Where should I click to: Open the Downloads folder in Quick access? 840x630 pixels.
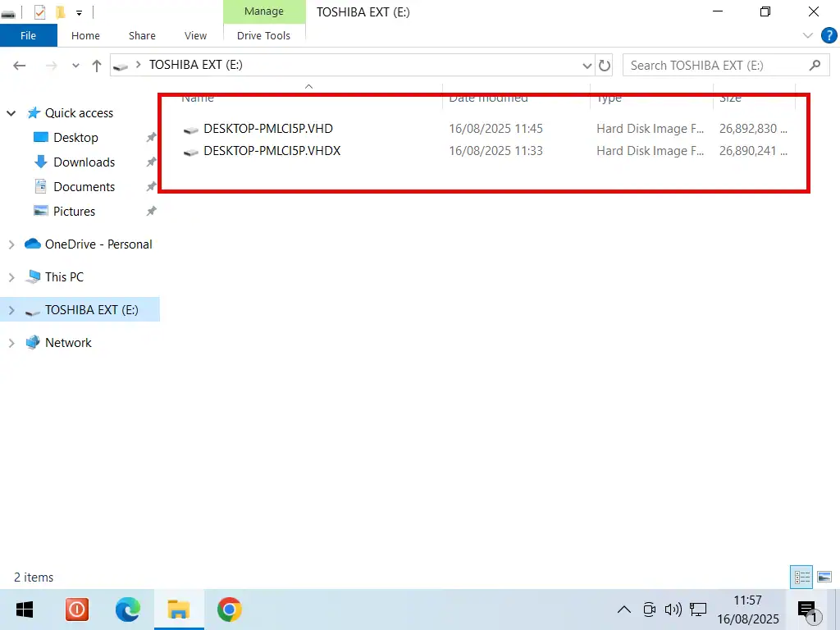pos(84,162)
